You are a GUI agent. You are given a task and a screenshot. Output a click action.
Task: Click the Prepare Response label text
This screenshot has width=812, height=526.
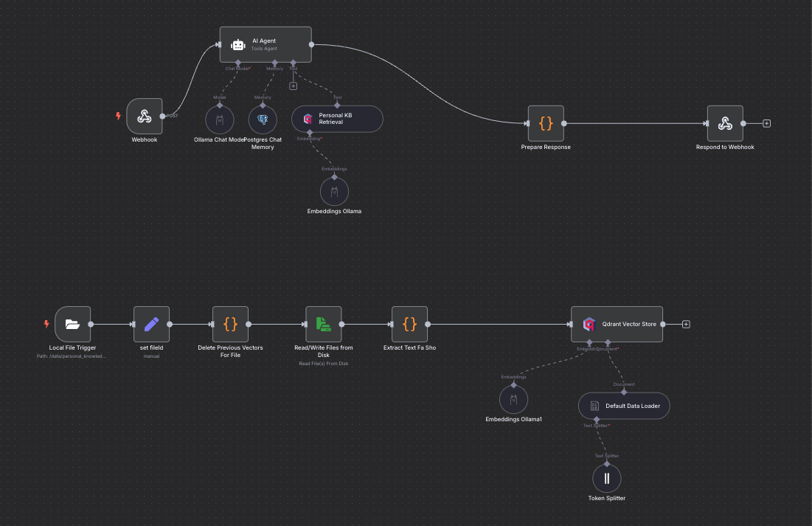[x=546, y=147]
